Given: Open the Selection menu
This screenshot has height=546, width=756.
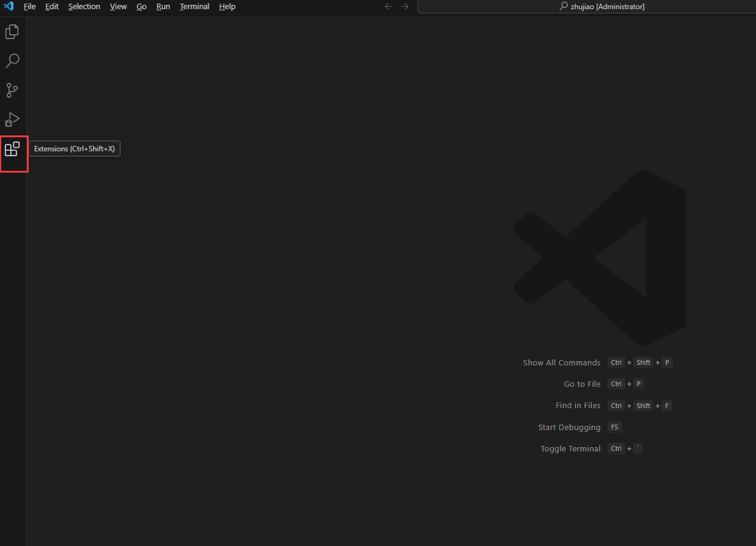Looking at the screenshot, I should pyautogui.click(x=84, y=7).
